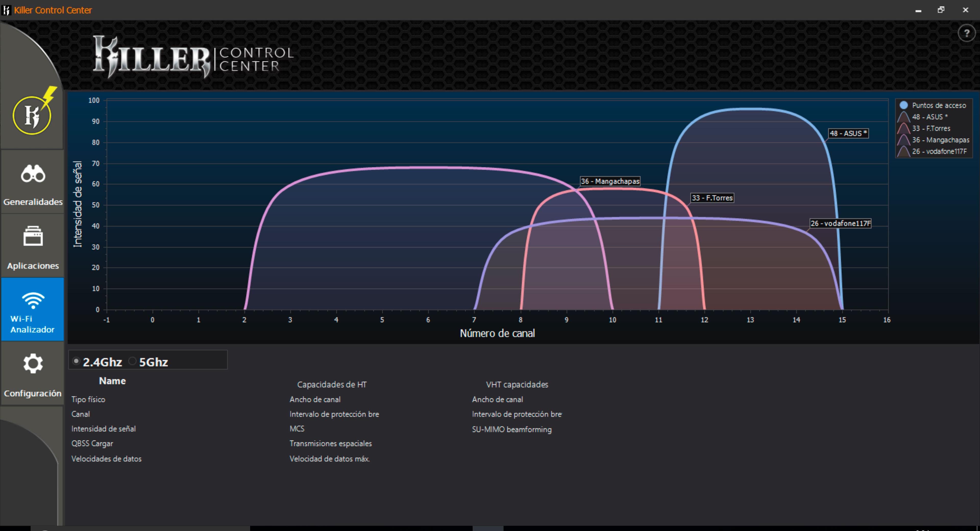Select the Wi-Fi Analizador tab

(33, 309)
